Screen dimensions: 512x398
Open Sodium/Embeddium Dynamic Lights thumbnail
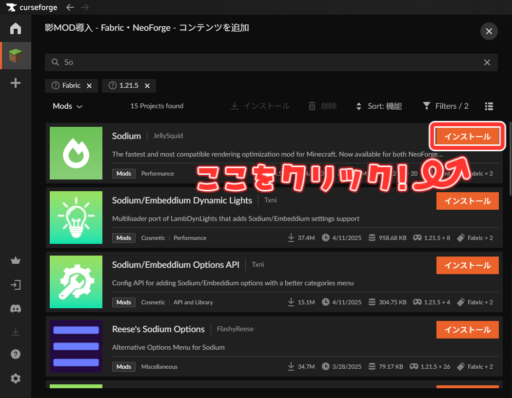(x=76, y=217)
